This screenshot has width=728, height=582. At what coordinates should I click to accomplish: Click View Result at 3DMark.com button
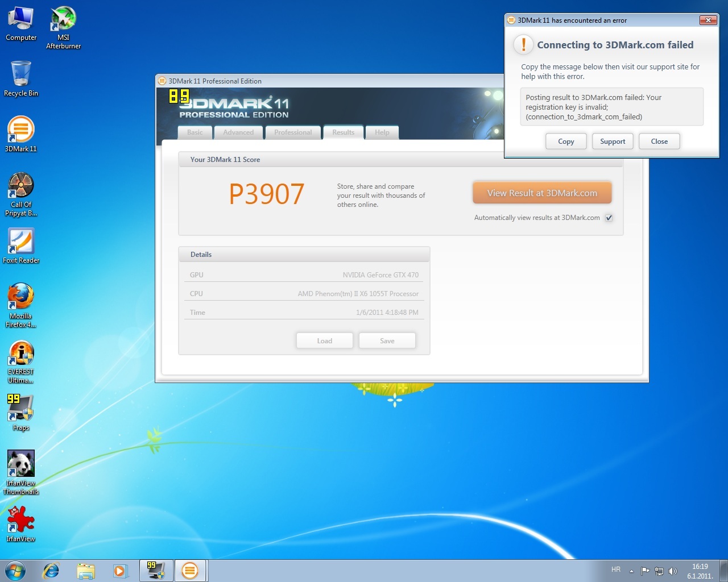(x=542, y=193)
